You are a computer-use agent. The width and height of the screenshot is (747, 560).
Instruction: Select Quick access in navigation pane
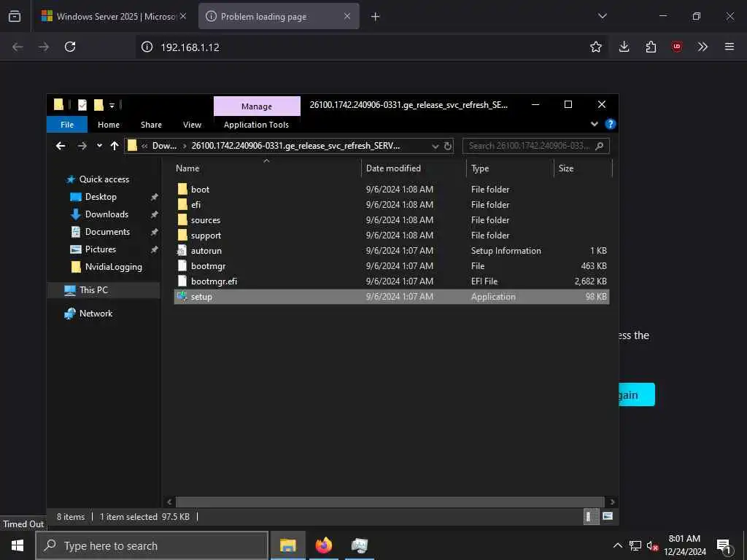[x=104, y=179]
